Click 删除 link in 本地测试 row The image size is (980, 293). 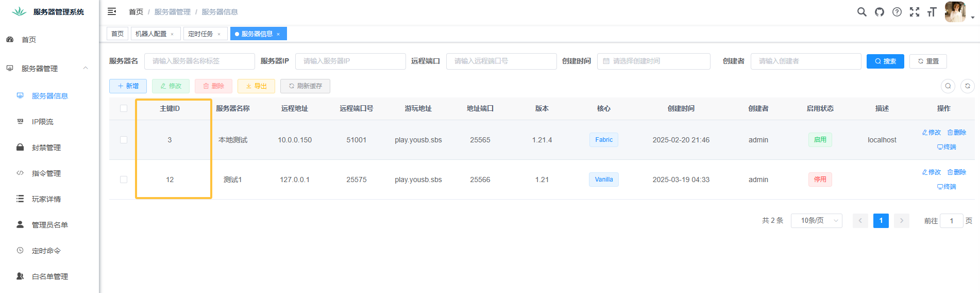coord(957,133)
